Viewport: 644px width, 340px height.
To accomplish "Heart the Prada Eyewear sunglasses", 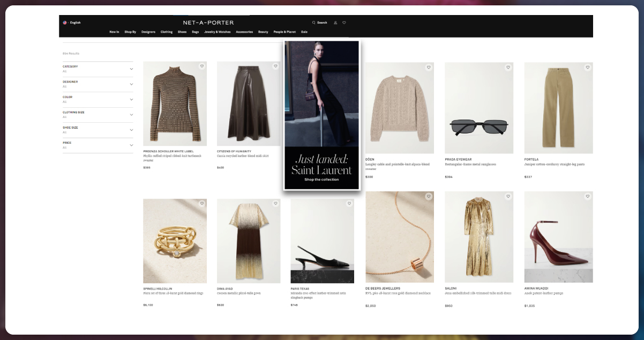I will [508, 68].
